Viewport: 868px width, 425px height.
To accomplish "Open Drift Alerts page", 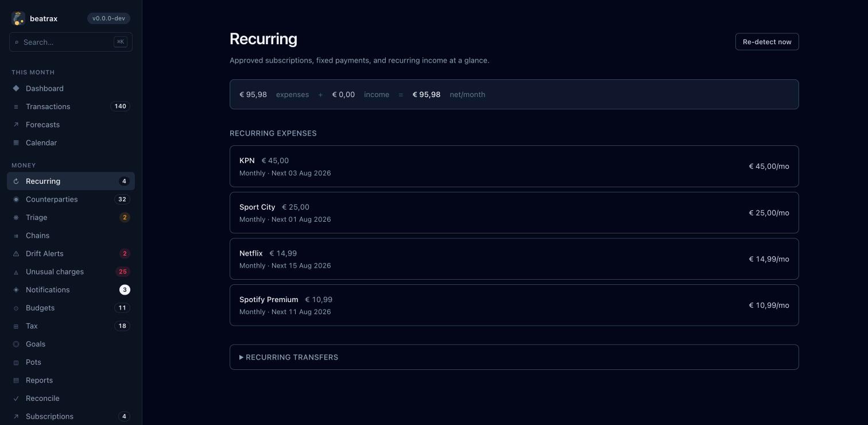I will [x=71, y=253].
